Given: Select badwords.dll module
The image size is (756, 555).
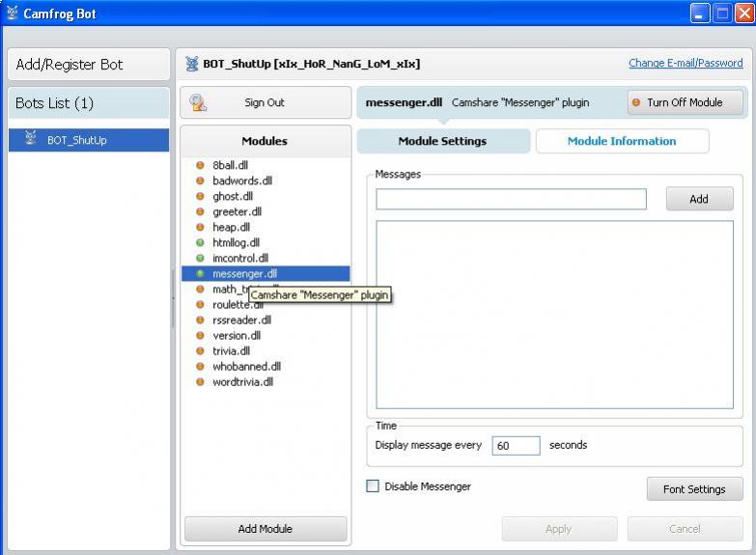Looking at the screenshot, I should (x=266, y=180).
